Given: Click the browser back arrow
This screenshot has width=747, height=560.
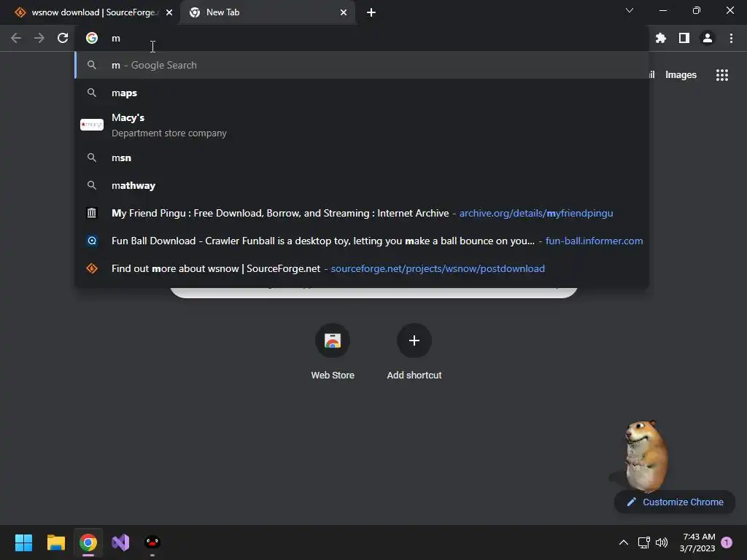Looking at the screenshot, I should pos(16,38).
